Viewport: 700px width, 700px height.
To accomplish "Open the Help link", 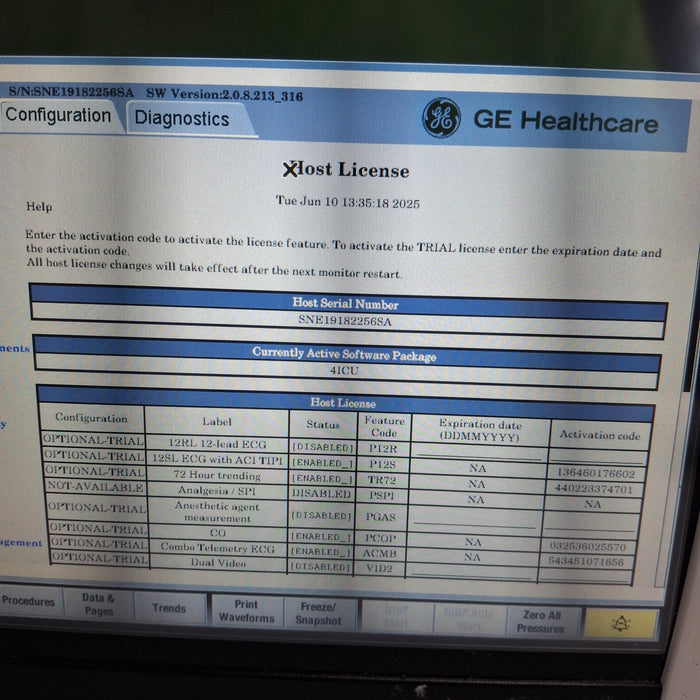I will [39, 206].
